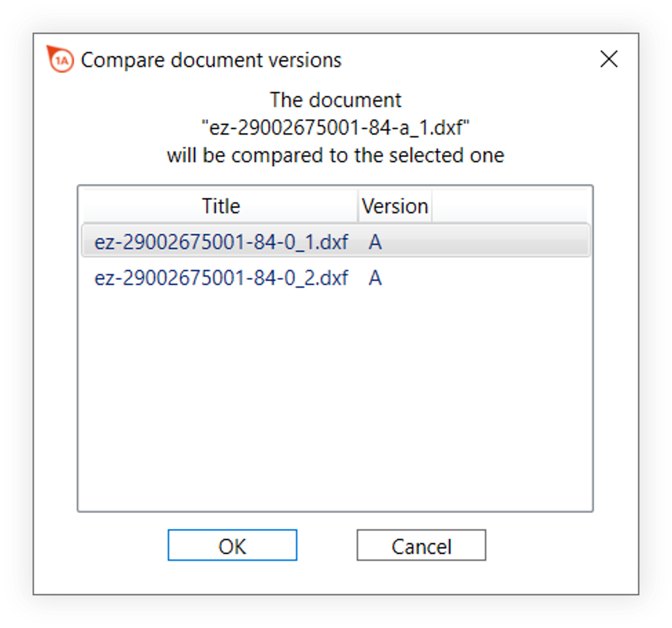Viewport: 672px width, 628px height.
Task: Click version A of the first row
Action: (375, 242)
